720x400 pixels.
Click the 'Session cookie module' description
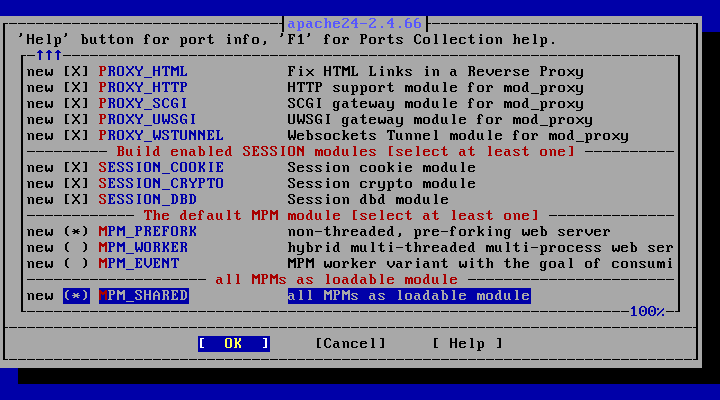(382, 168)
